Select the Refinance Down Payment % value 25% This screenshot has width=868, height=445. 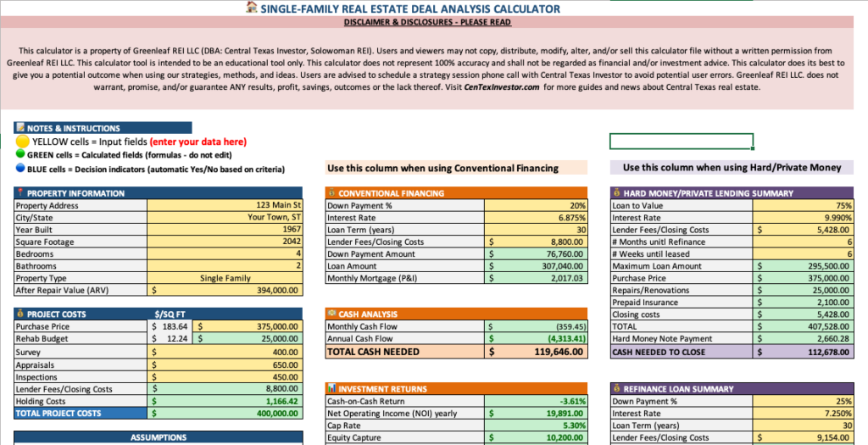[803, 401]
